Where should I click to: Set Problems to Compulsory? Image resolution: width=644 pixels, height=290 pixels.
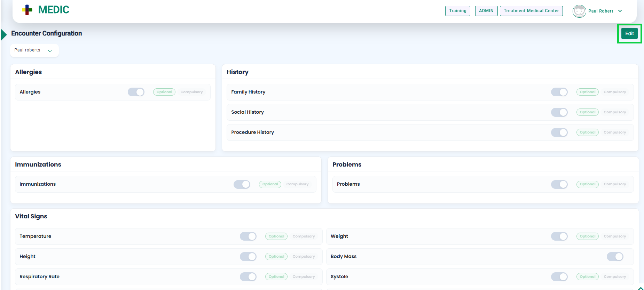pyautogui.click(x=614, y=184)
